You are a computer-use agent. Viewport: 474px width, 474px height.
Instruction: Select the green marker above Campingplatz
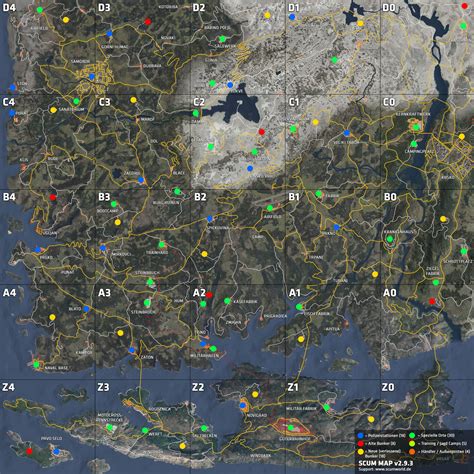(x=414, y=144)
